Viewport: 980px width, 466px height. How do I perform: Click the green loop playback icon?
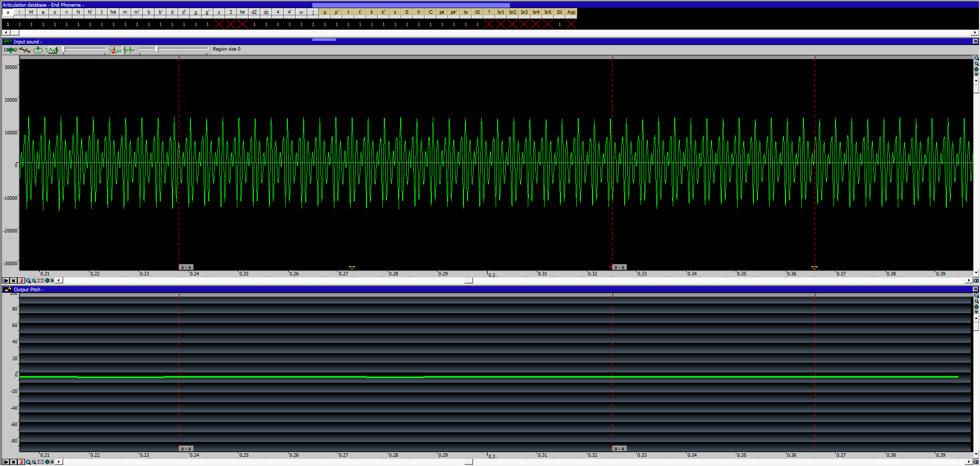click(38, 50)
